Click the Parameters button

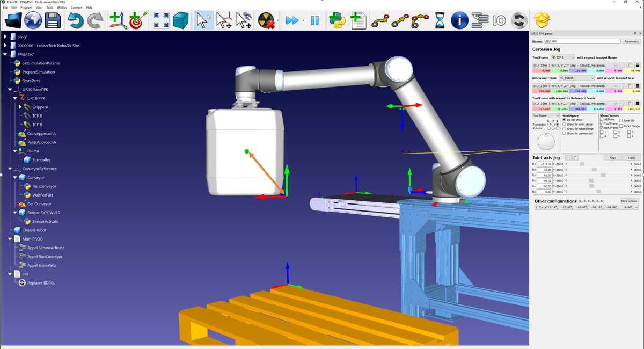click(631, 41)
